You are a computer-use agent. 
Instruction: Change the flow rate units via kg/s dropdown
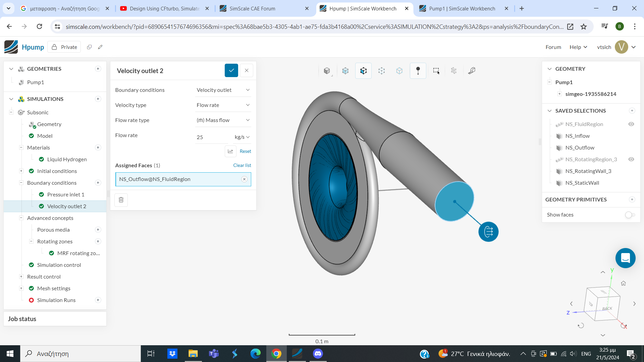[242, 137]
